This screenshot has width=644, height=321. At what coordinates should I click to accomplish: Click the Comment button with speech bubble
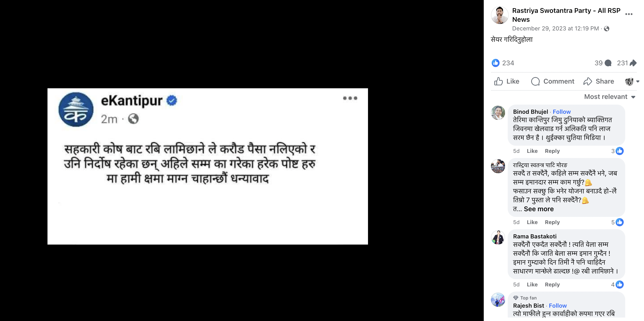tap(552, 81)
